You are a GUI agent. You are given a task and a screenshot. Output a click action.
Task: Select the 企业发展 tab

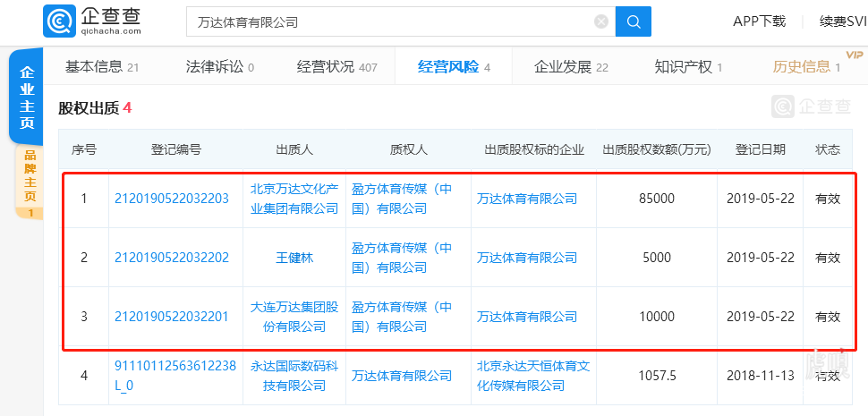point(571,67)
